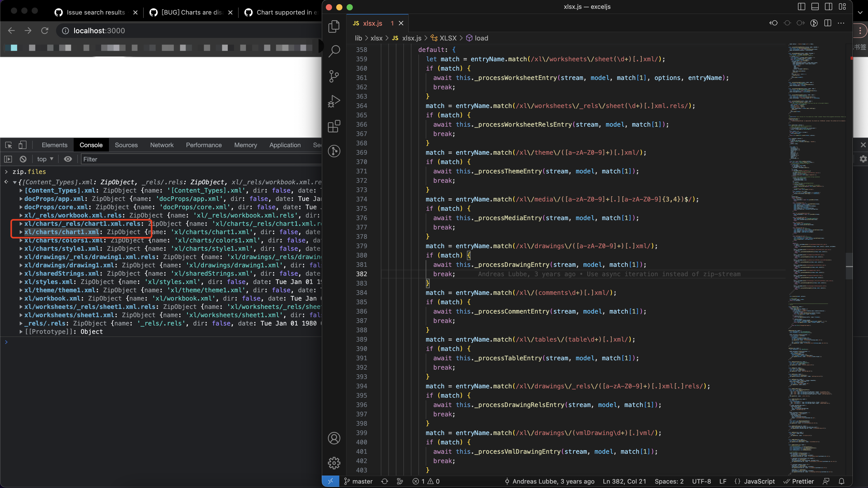
Task: Create a live expression with the eye icon
Action: (x=68, y=159)
